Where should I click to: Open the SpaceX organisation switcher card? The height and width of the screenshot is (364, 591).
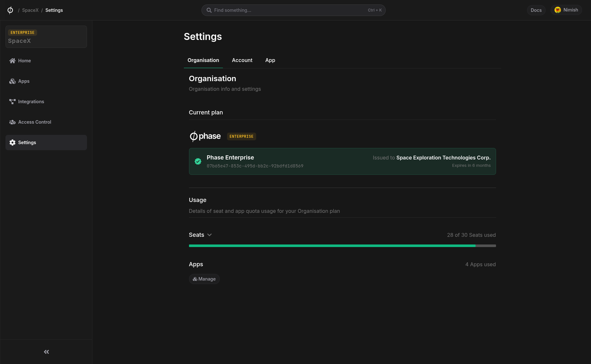click(46, 37)
